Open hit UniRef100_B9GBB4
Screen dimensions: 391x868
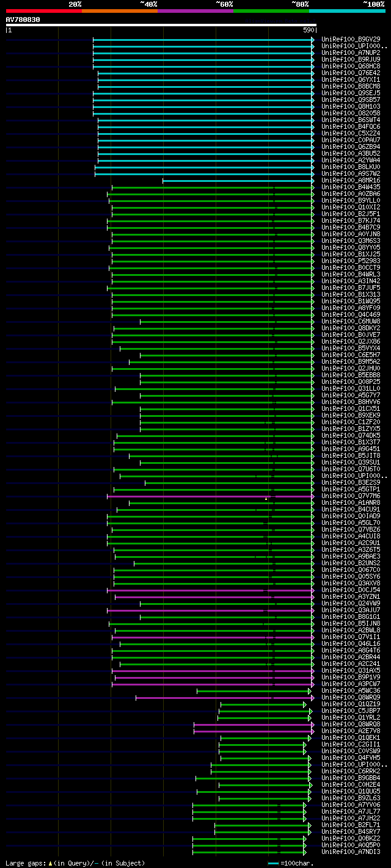pos(351,778)
